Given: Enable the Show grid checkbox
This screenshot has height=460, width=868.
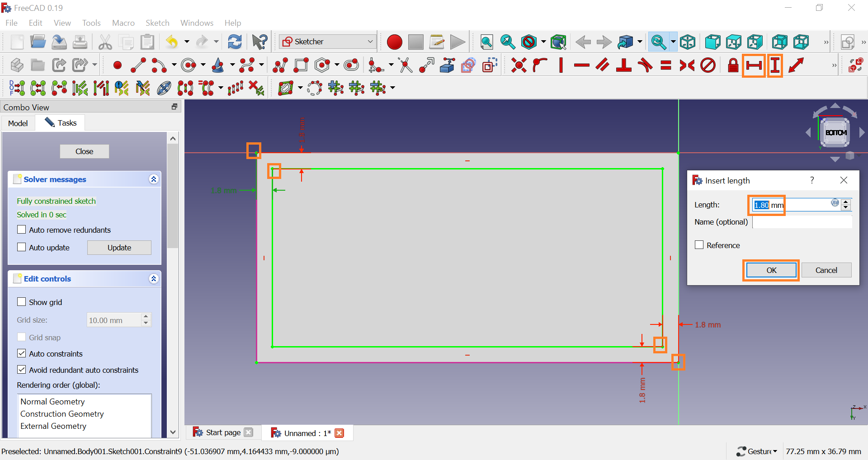Looking at the screenshot, I should 21,302.
